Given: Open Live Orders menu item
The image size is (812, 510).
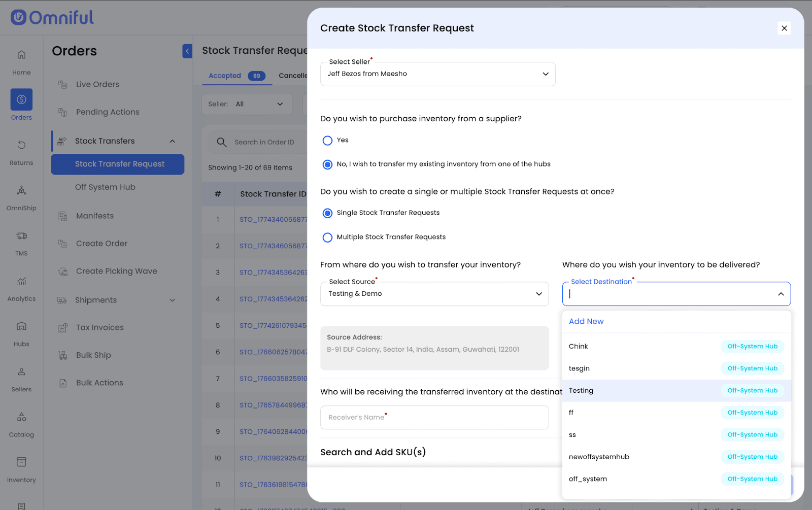Looking at the screenshot, I should click(x=97, y=84).
